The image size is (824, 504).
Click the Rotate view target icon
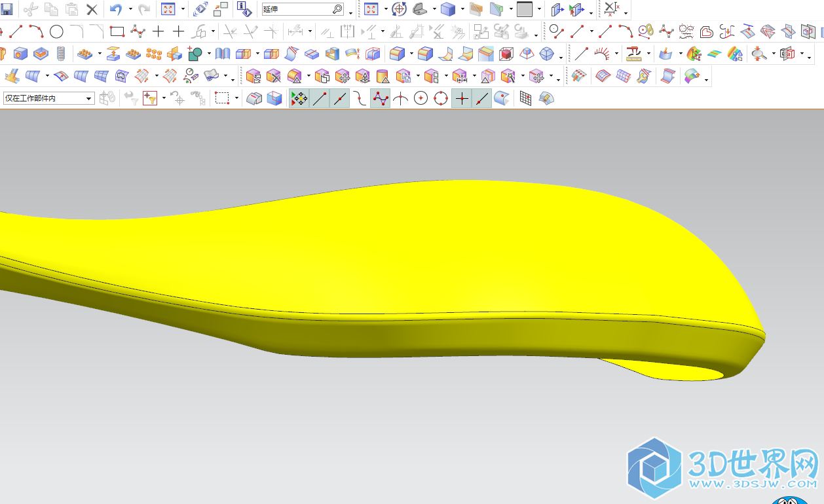click(400, 9)
